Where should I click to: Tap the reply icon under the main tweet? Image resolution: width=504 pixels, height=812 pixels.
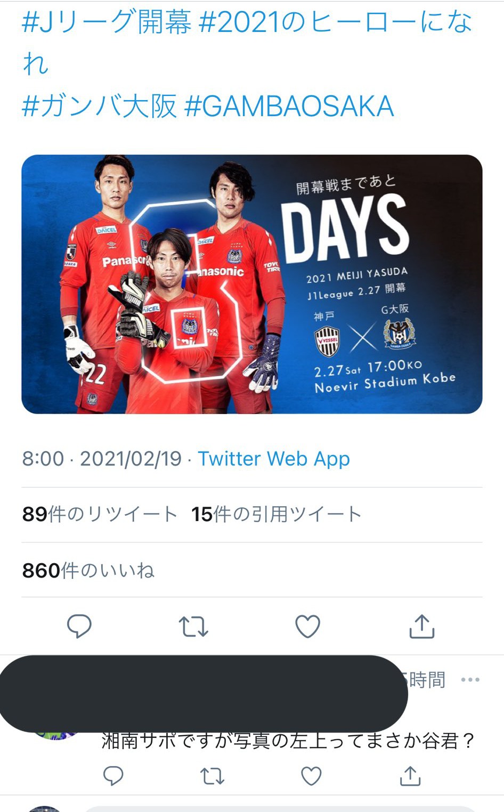(x=79, y=626)
